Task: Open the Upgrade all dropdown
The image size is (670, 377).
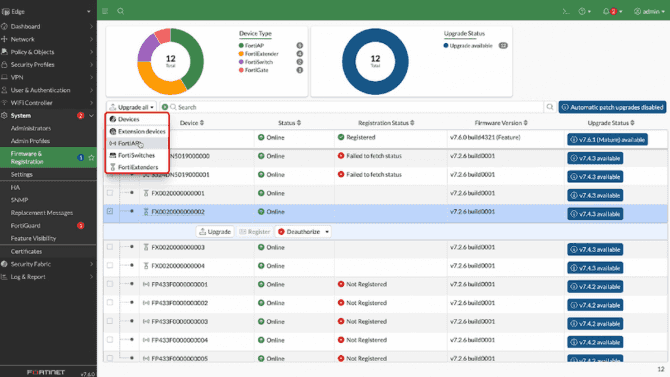Action: (x=131, y=107)
